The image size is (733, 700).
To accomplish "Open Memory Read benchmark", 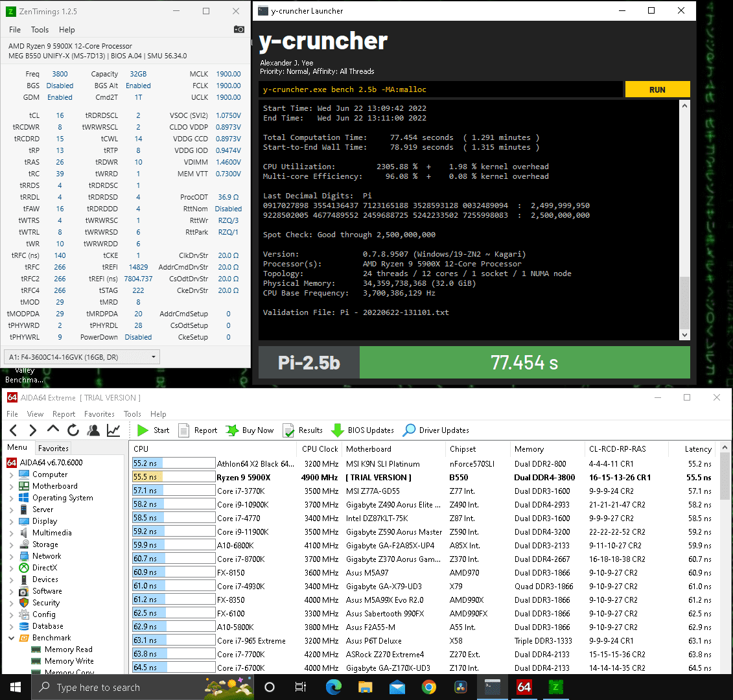I will point(62,649).
